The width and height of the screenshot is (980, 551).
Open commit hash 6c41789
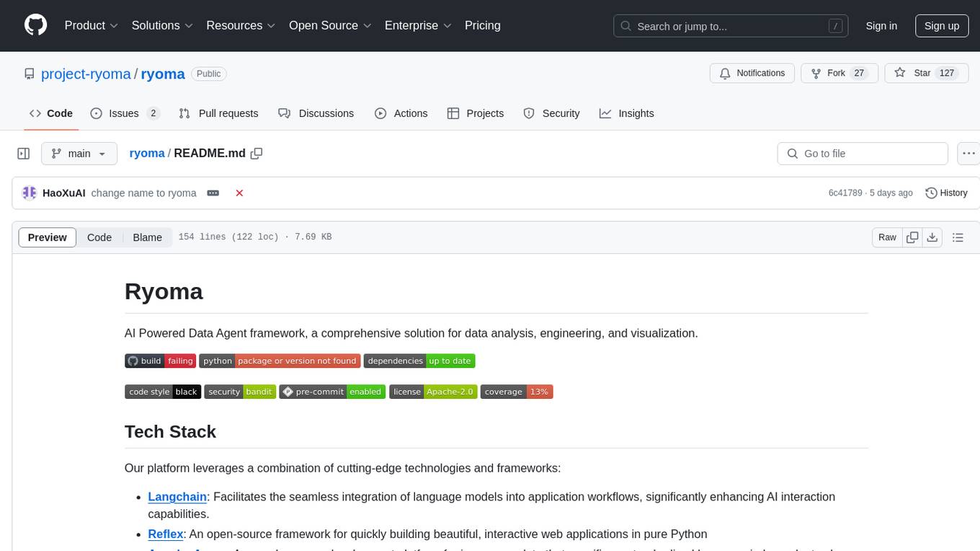845,193
